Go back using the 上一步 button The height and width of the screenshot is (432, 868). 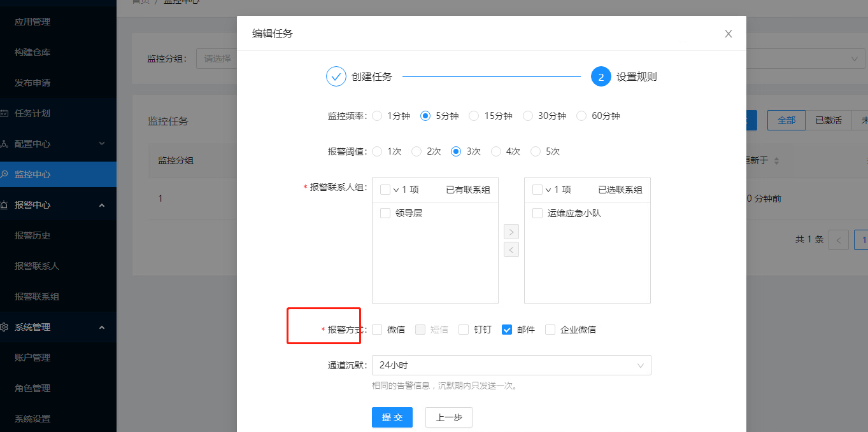coord(448,417)
